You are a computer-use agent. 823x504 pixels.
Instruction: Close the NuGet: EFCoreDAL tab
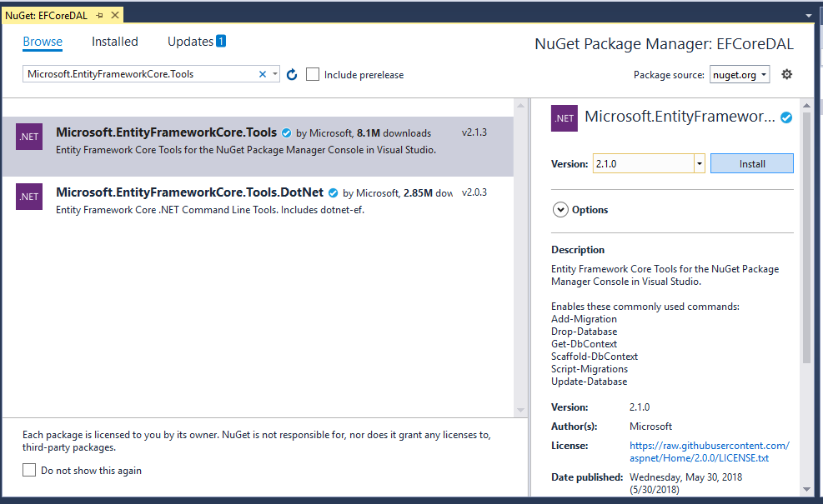pyautogui.click(x=115, y=15)
